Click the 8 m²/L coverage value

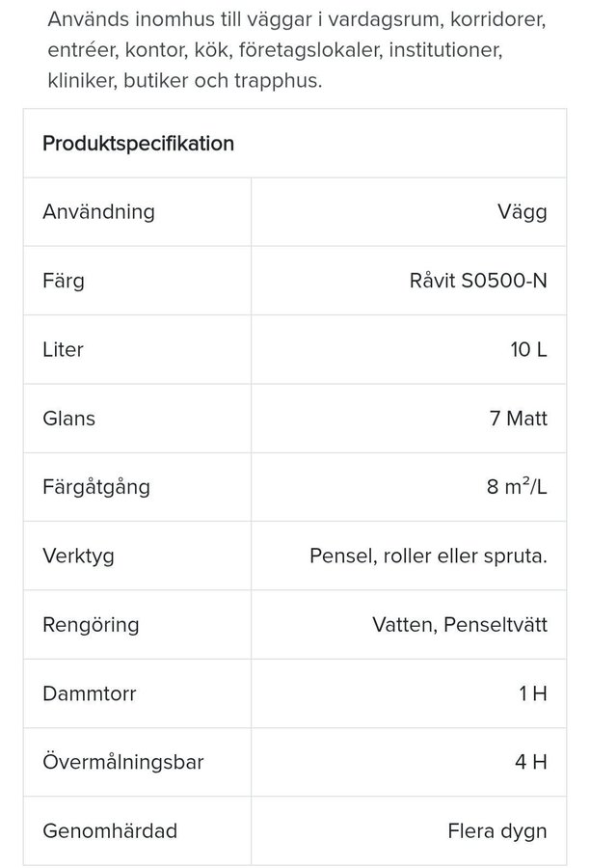(x=517, y=487)
